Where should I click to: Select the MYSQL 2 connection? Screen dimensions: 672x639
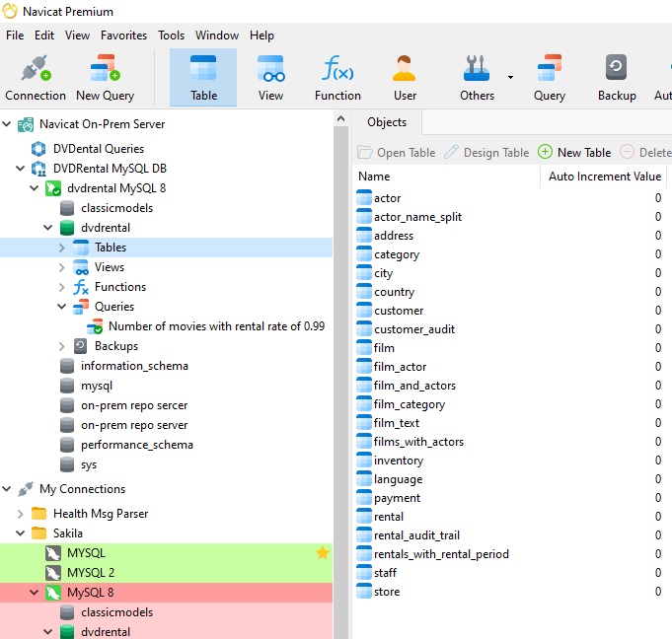[166, 573]
